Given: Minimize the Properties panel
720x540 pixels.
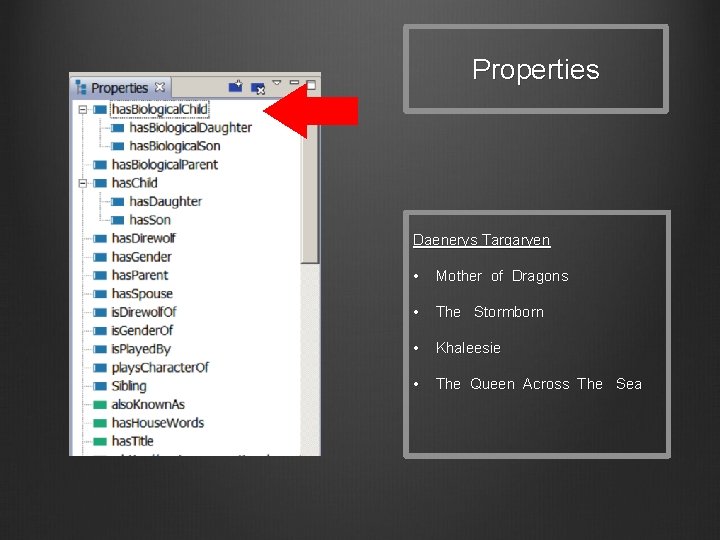Looking at the screenshot, I should point(294,82).
